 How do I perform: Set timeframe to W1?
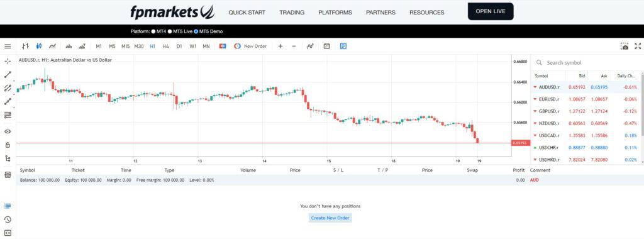pyautogui.click(x=192, y=47)
